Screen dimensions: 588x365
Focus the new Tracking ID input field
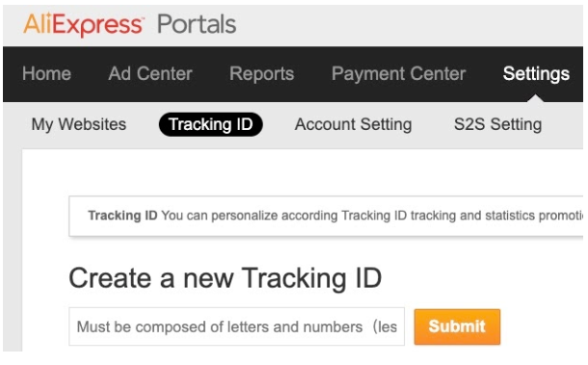click(x=236, y=326)
